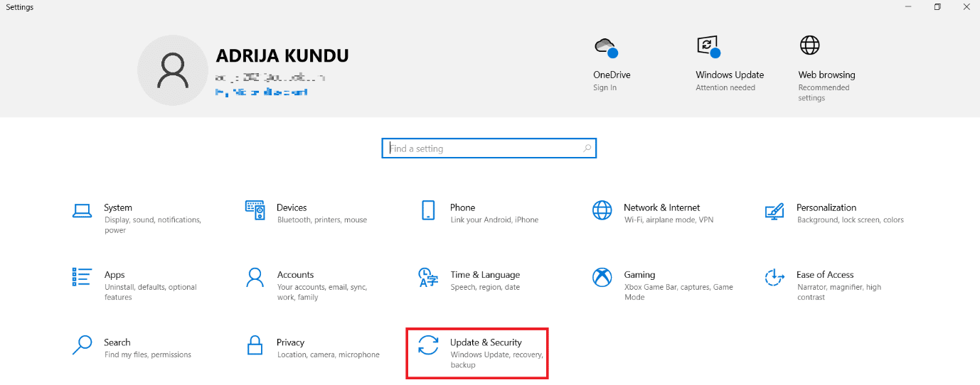
Task: Open the Ease of Access label
Action: 825,275
